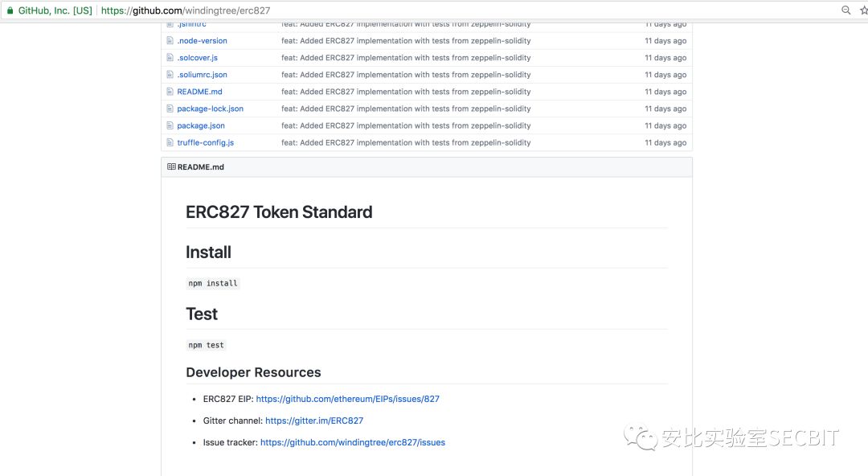Click file icon beside truffle-config.js

[170, 142]
